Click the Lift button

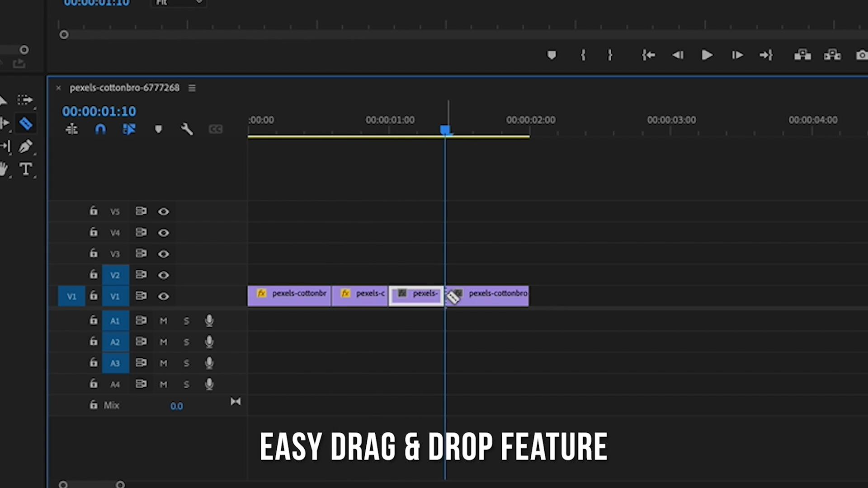coord(802,55)
